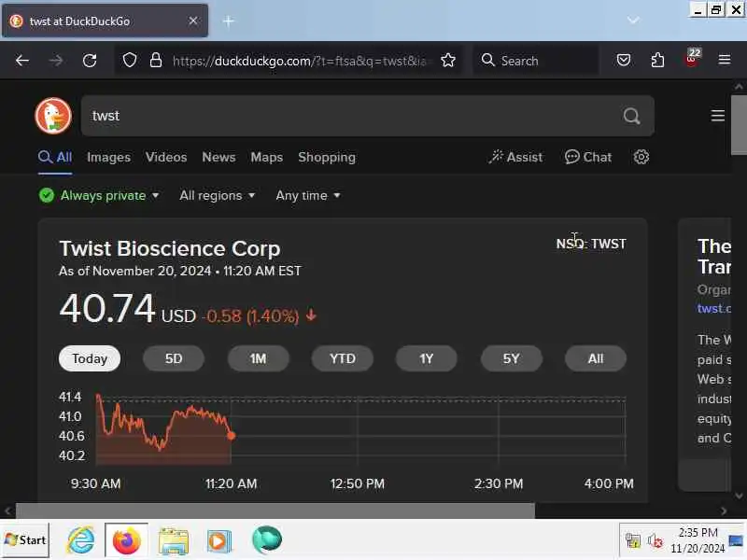Image resolution: width=747 pixels, height=560 pixels.
Task: Click the forward navigation arrow
Action: click(56, 61)
